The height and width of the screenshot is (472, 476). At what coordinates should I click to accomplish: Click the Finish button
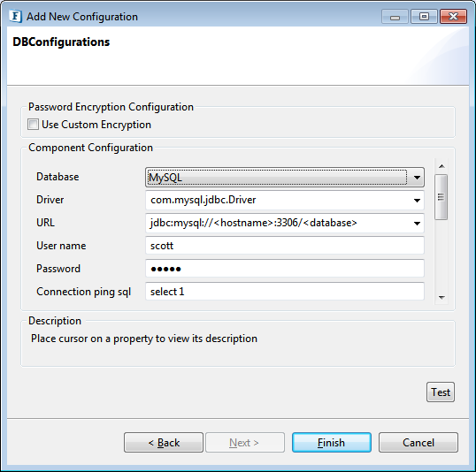pos(332,443)
